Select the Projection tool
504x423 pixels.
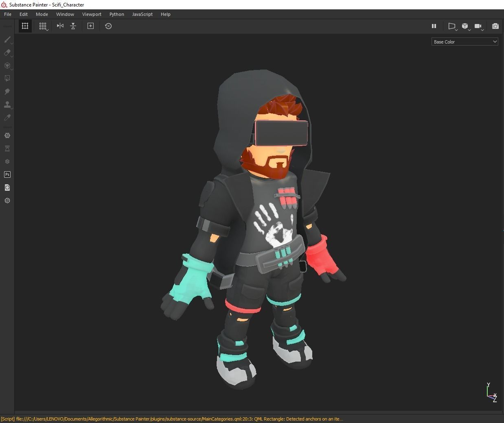(x=7, y=65)
